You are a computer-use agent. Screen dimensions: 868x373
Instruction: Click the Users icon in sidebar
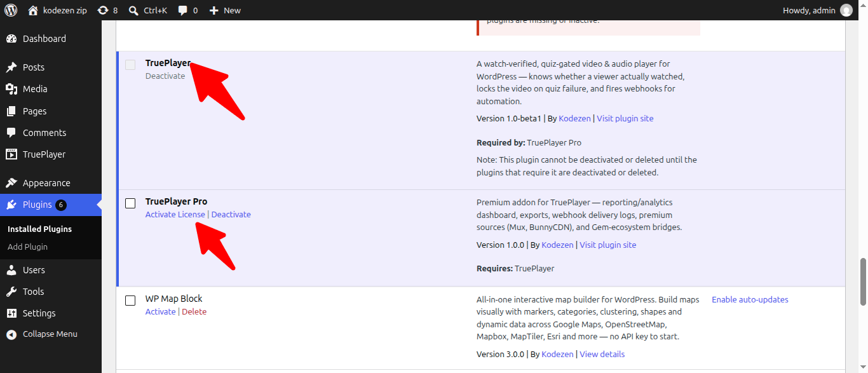[x=11, y=270]
